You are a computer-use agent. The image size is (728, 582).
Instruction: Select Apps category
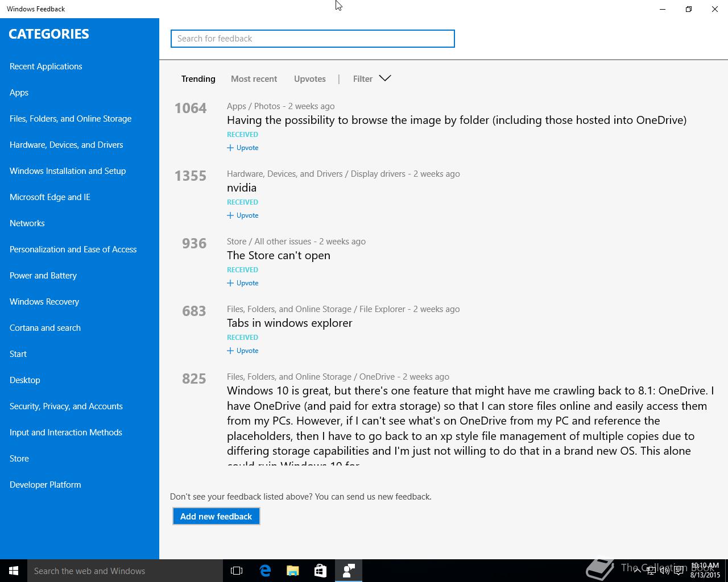pos(19,93)
